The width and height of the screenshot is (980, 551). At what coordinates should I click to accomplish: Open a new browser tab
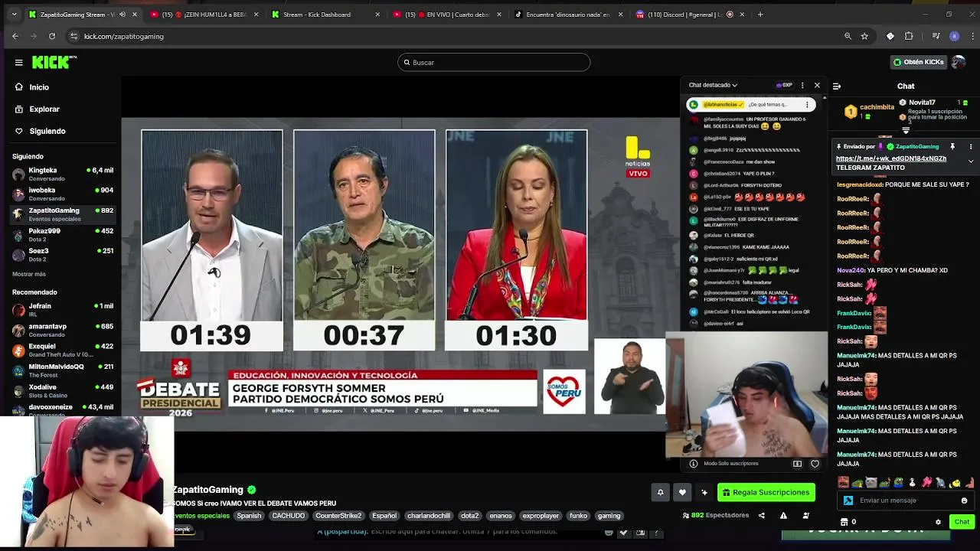(760, 15)
